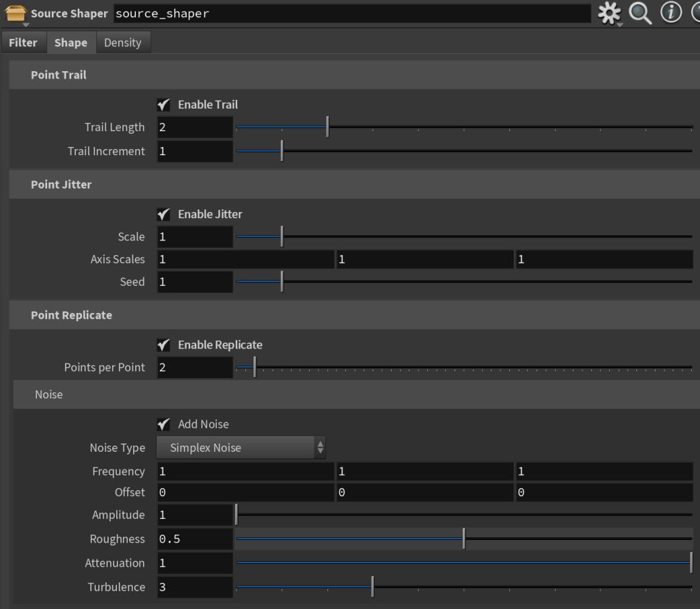This screenshot has width=700, height=609.
Task: Click the Source Shaper node icon
Action: pos(16,14)
